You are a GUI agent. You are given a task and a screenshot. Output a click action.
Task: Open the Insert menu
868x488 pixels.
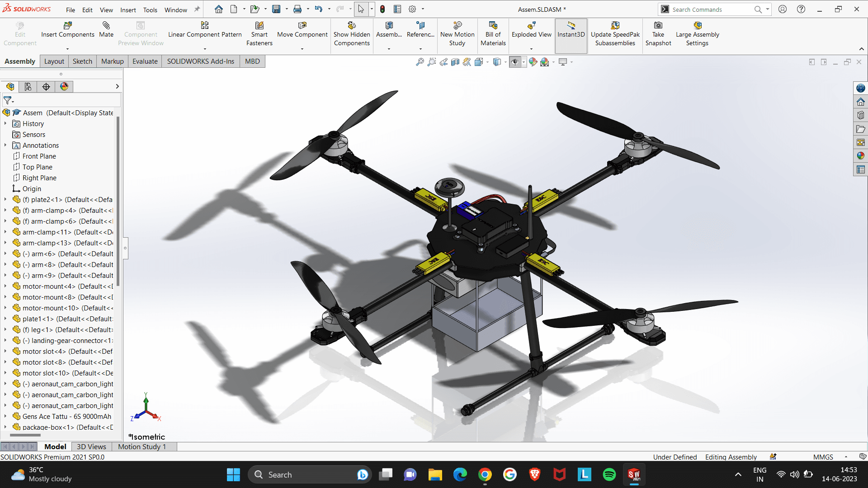click(128, 9)
